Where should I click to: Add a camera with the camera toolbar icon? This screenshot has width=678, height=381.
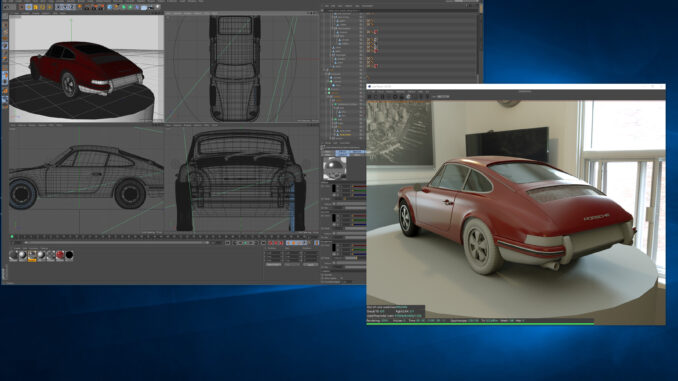[150, 7]
